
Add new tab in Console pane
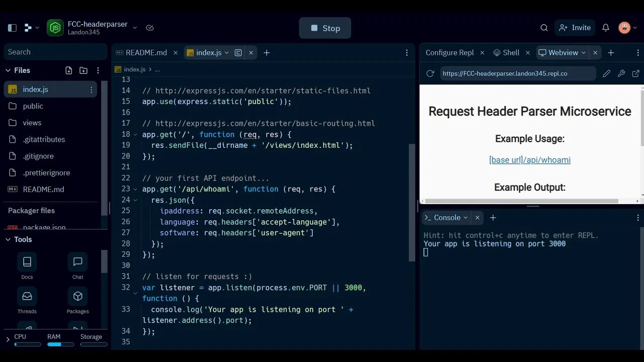click(x=493, y=217)
